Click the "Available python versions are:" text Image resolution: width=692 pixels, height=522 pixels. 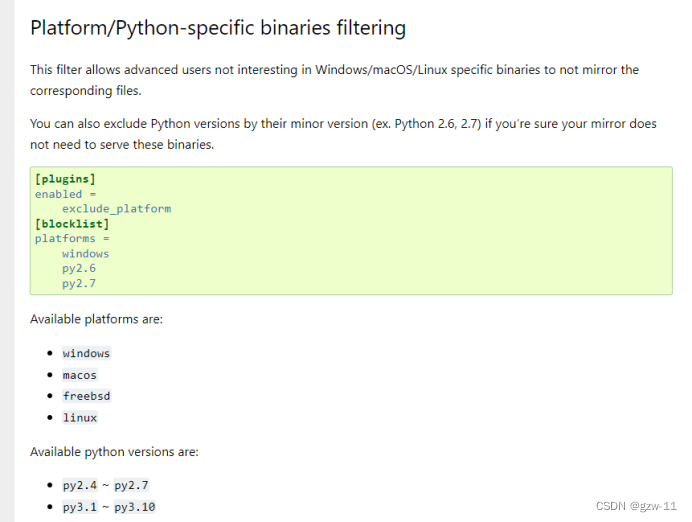[x=114, y=452]
